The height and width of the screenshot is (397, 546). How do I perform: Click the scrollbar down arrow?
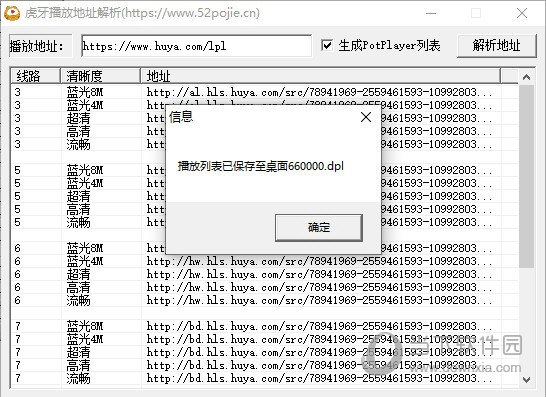(526, 379)
